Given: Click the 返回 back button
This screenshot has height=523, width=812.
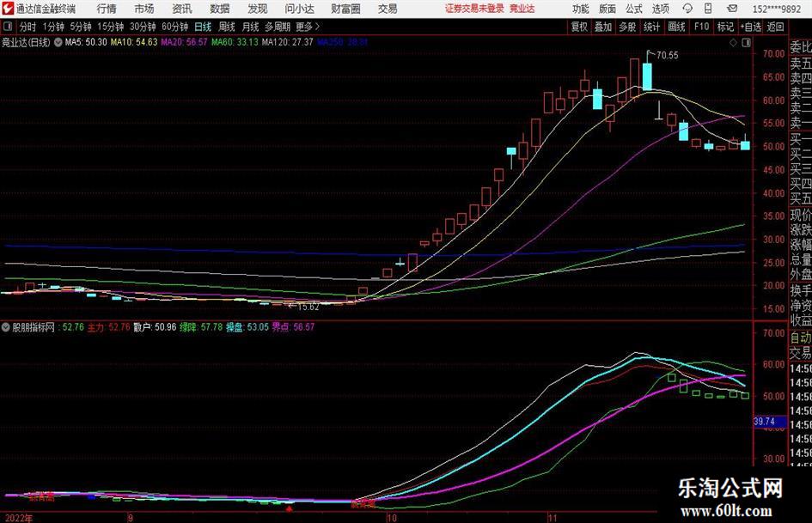Looking at the screenshot, I should [x=775, y=27].
